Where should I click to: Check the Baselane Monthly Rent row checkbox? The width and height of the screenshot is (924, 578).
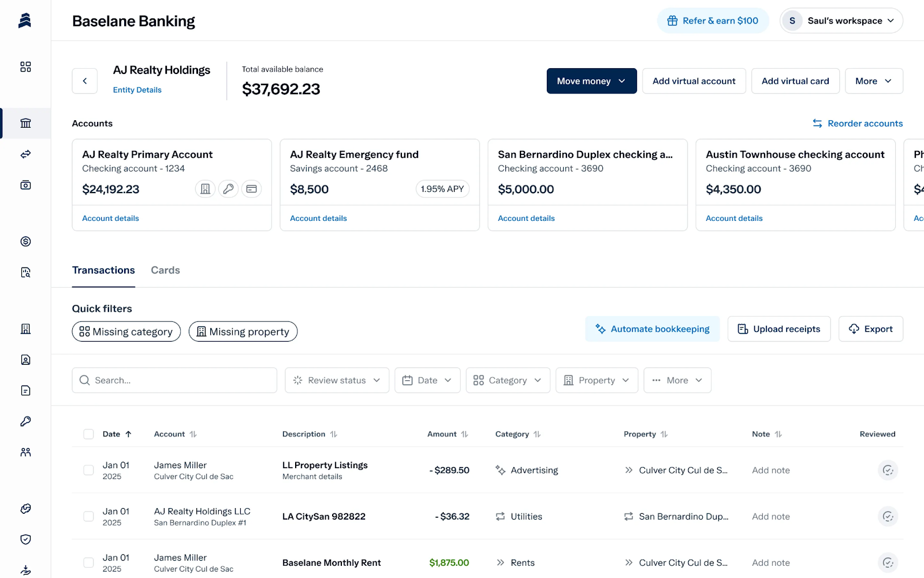pyautogui.click(x=88, y=563)
